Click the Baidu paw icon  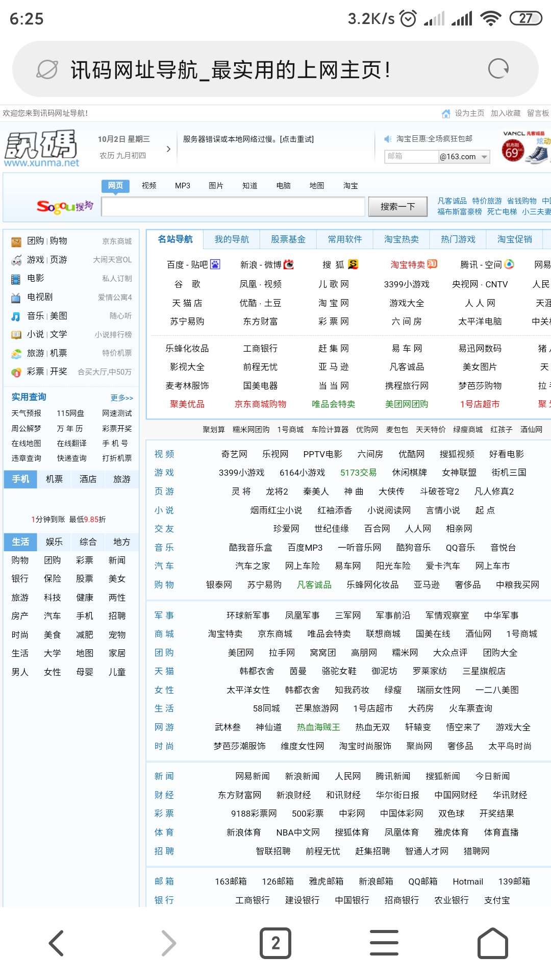[215, 264]
